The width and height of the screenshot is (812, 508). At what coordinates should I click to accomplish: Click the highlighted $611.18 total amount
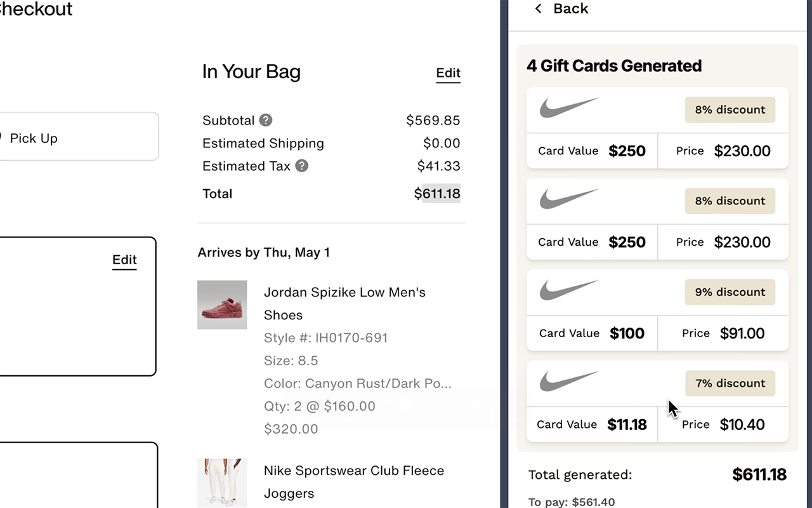click(438, 194)
